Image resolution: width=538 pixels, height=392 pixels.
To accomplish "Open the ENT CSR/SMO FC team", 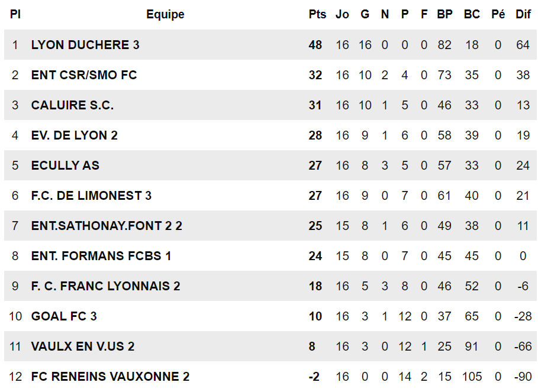I will [x=83, y=75].
